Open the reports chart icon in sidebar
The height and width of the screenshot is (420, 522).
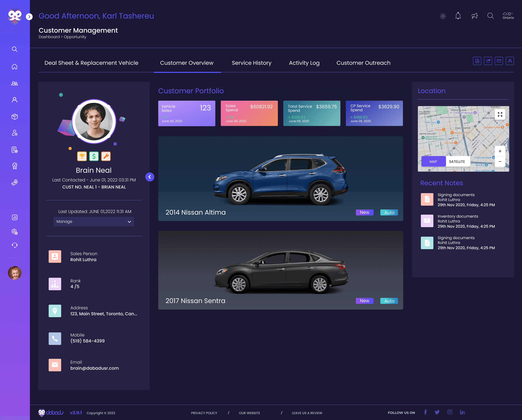pyautogui.click(x=14, y=217)
